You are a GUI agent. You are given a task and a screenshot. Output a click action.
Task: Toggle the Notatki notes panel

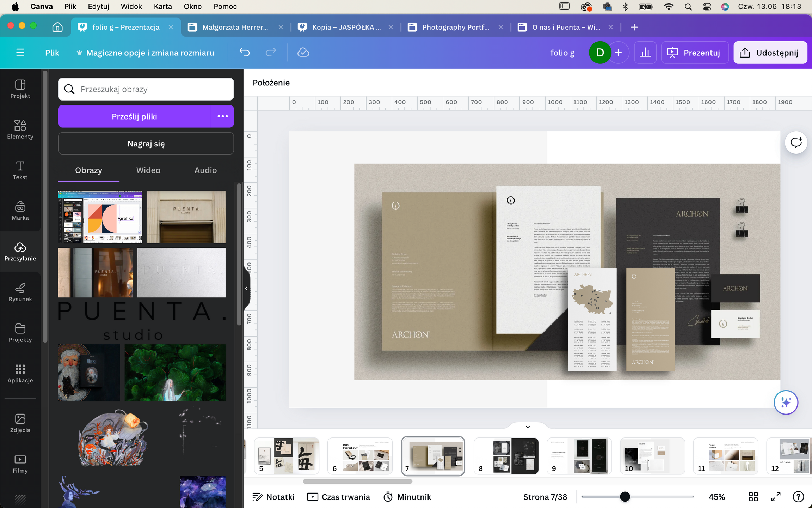click(x=273, y=497)
